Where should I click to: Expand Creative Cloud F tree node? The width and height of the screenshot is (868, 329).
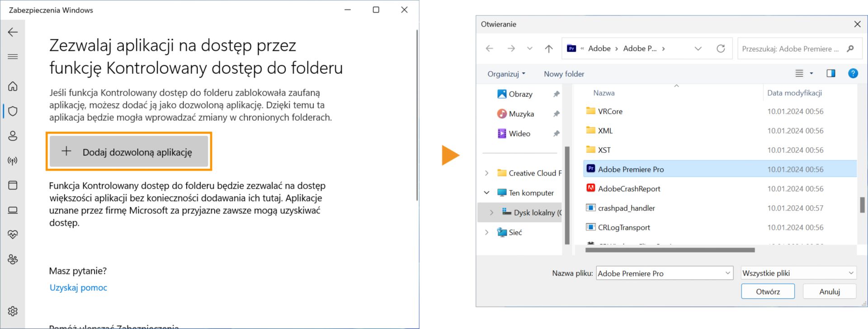(486, 173)
